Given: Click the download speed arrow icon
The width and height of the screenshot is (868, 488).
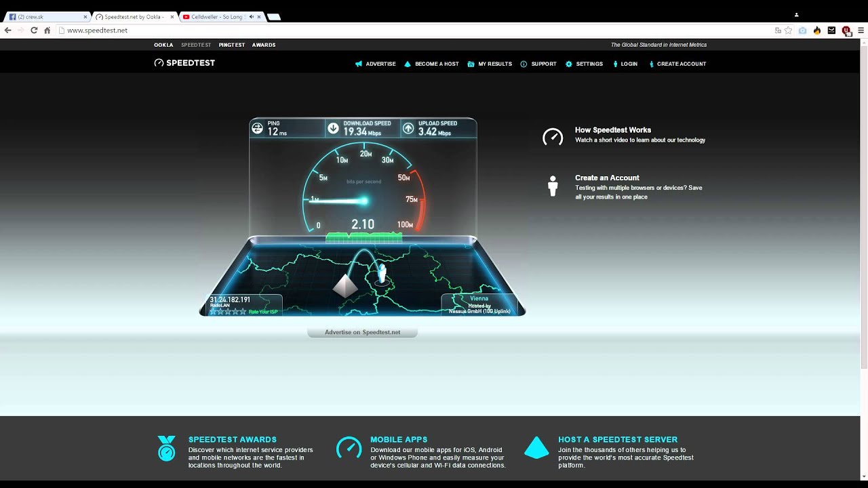Looking at the screenshot, I should pyautogui.click(x=333, y=128).
